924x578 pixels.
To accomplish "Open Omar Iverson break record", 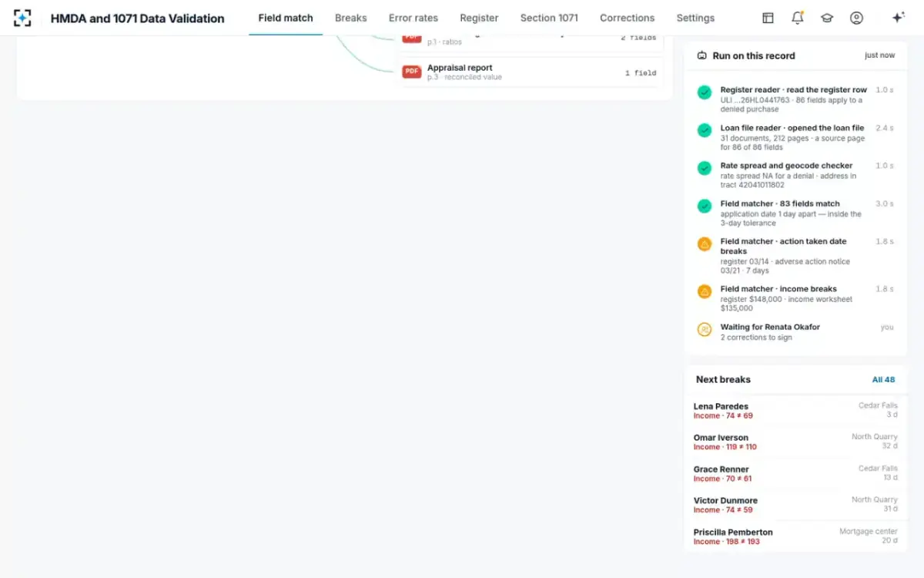I will 795,442.
